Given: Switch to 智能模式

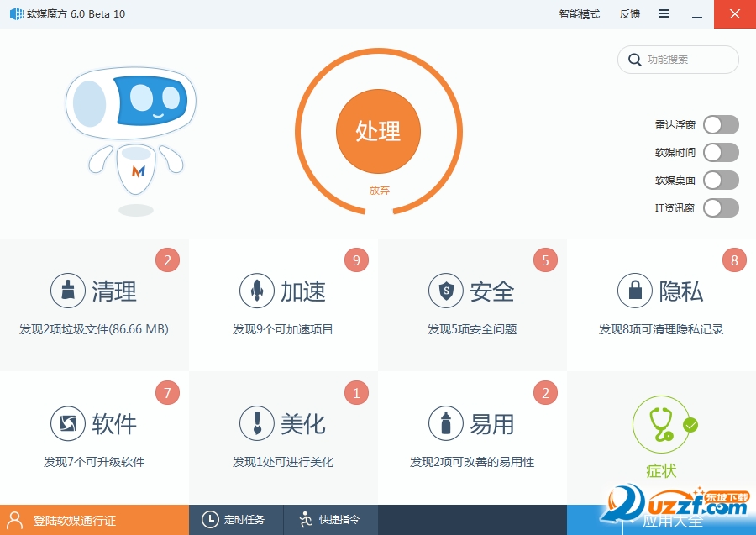Looking at the screenshot, I should 579,14.
